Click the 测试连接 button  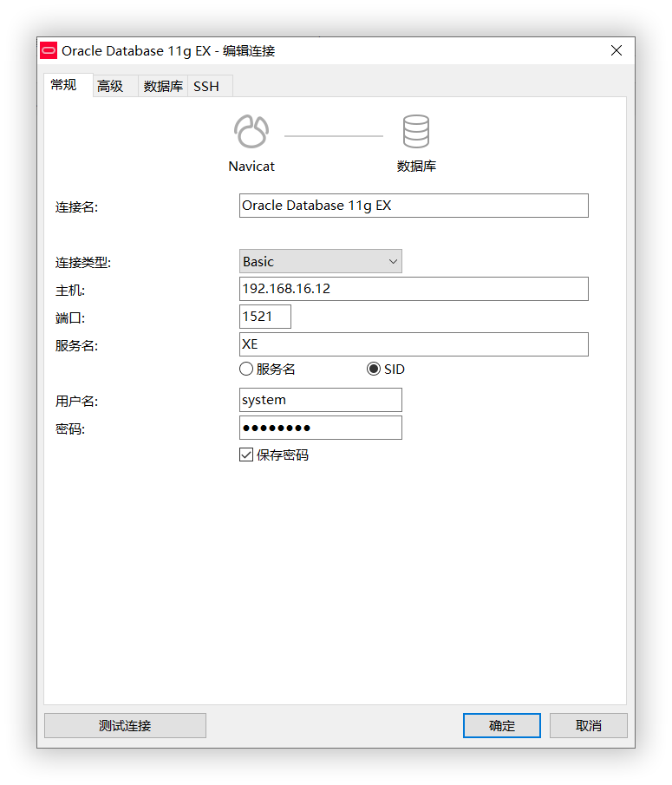tap(125, 725)
